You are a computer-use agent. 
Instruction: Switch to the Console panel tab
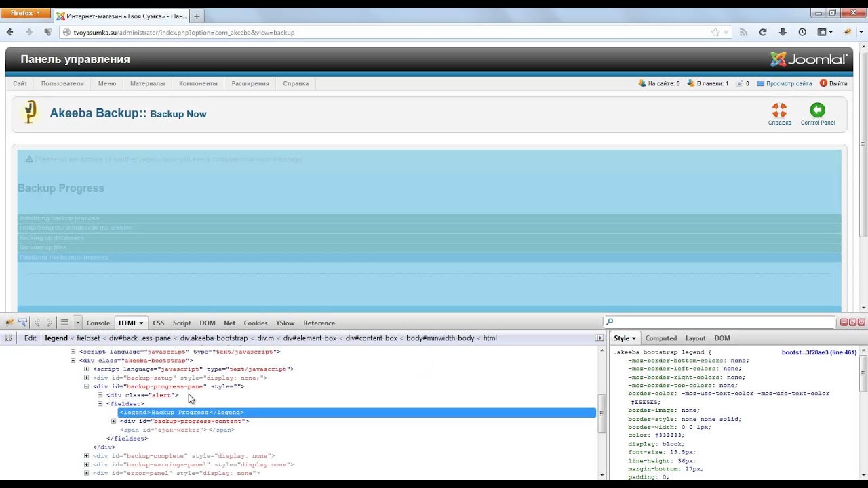point(98,323)
